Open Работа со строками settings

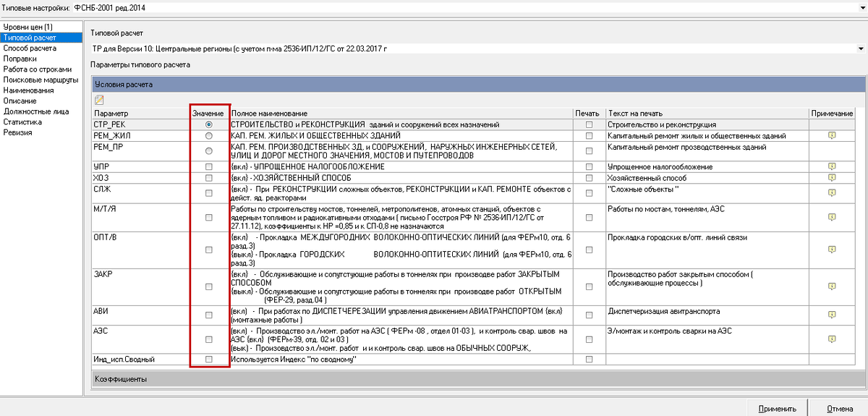(x=37, y=69)
